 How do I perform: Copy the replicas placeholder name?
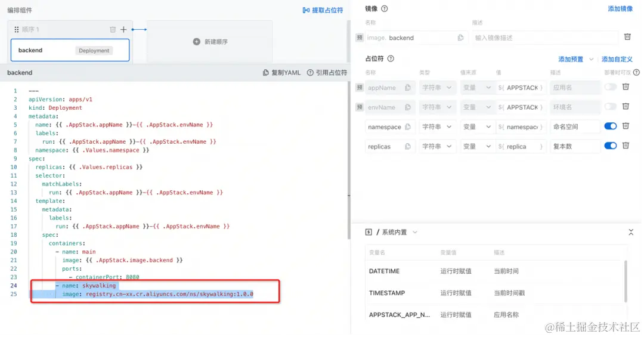(x=408, y=146)
